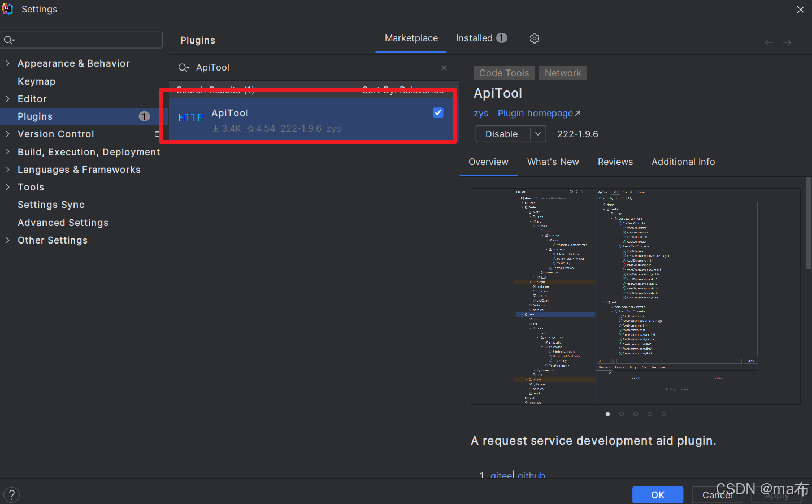This screenshot has height=504, width=812.
Task: Select Keymap in settings tree
Action: (x=37, y=81)
